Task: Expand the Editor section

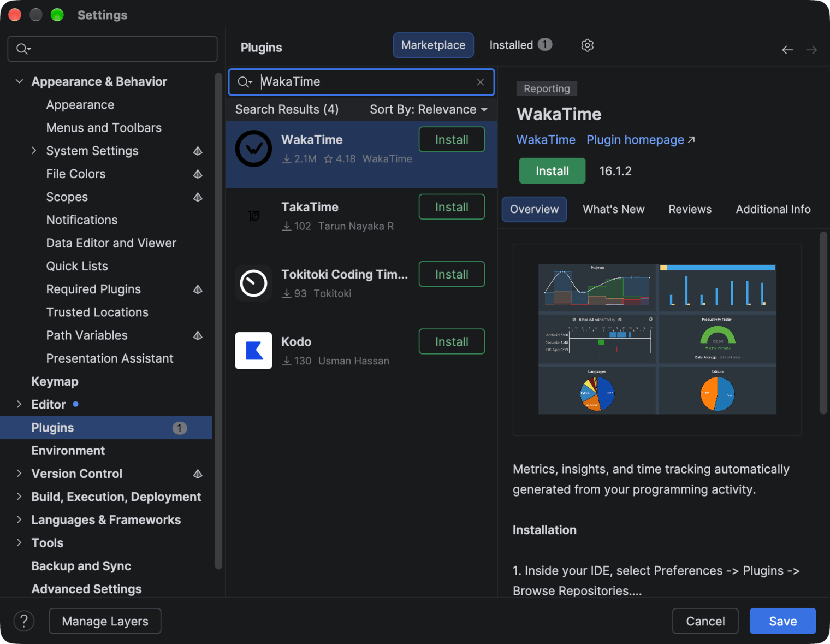Action: point(19,404)
